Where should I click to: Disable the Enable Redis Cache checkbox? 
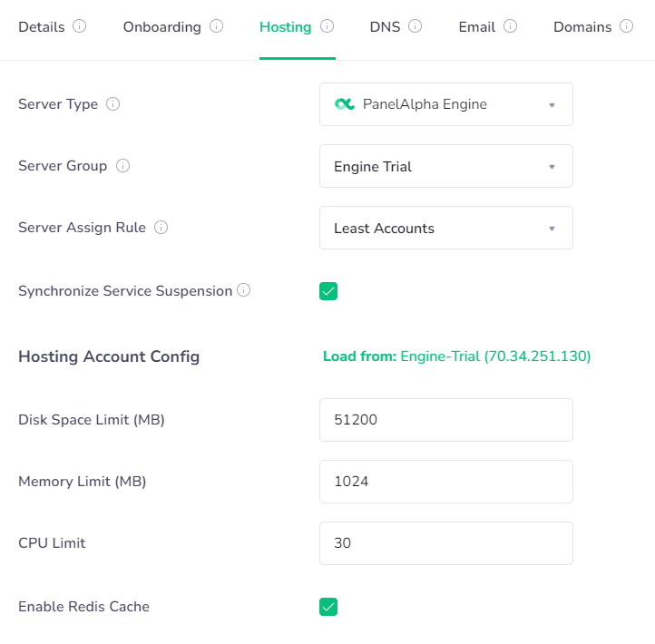(x=328, y=607)
